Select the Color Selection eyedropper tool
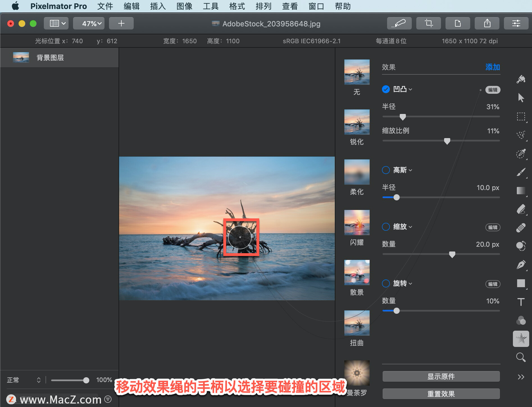The image size is (532, 407). 521,154
